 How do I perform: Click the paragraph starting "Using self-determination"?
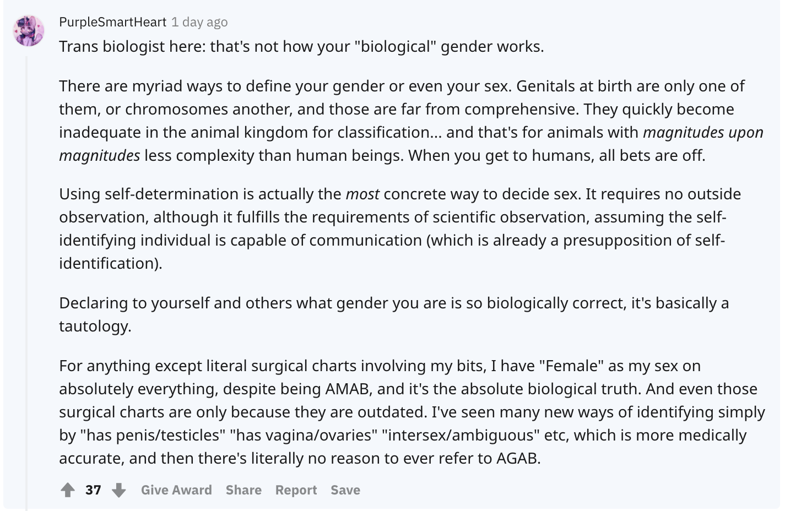coord(400,229)
